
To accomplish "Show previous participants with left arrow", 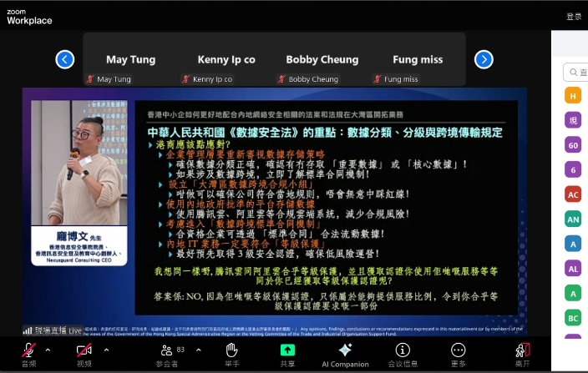I will coord(65,59).
